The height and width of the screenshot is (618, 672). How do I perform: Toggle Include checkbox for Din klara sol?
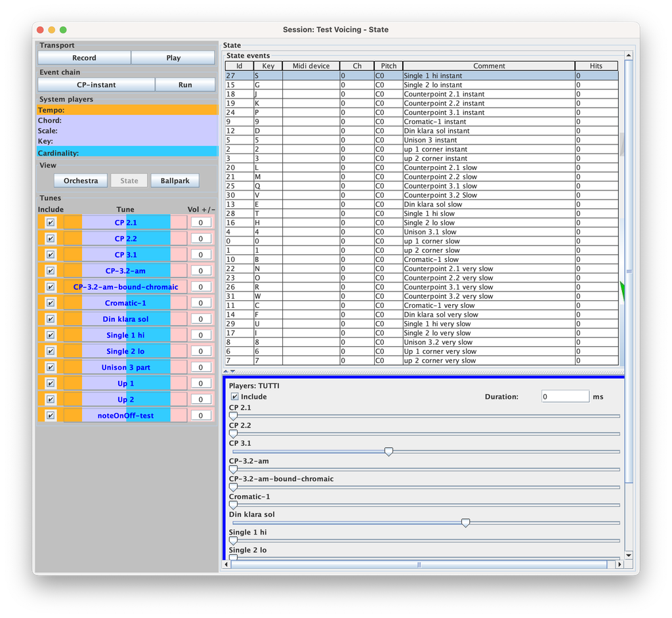pyautogui.click(x=51, y=319)
